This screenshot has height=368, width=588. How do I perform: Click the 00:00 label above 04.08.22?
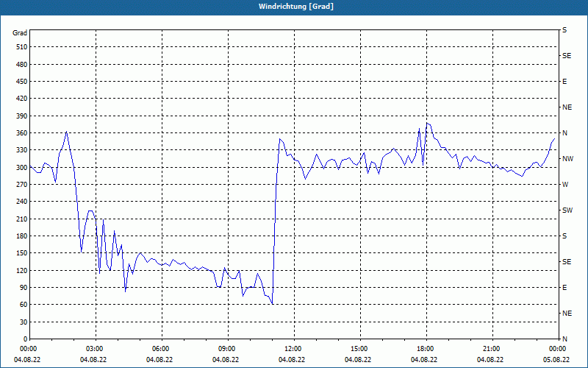point(27,349)
